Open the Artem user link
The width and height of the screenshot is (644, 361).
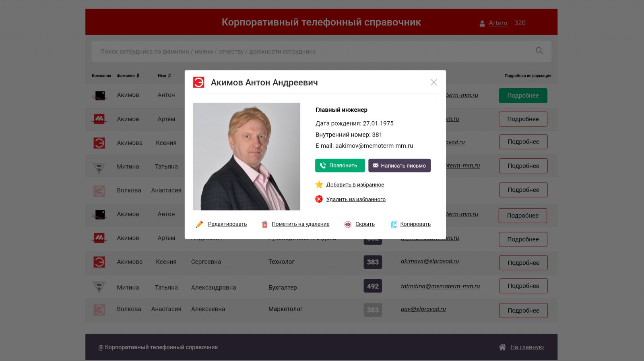[x=498, y=23]
